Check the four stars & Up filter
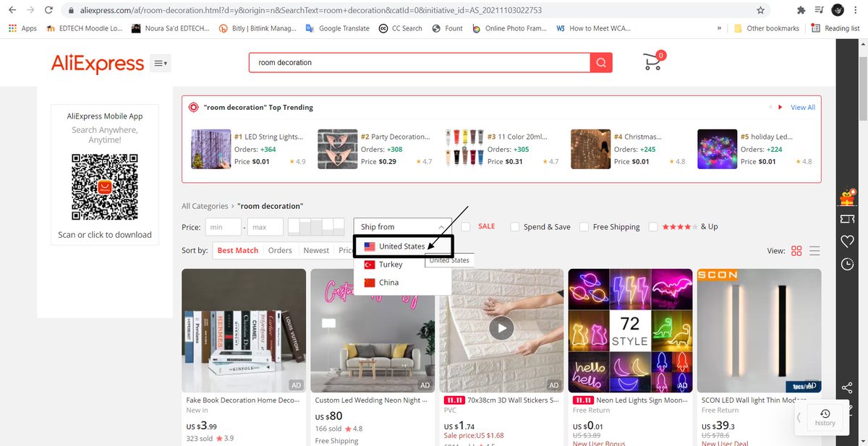Screen dimensions: 868x446 [x=654, y=227]
